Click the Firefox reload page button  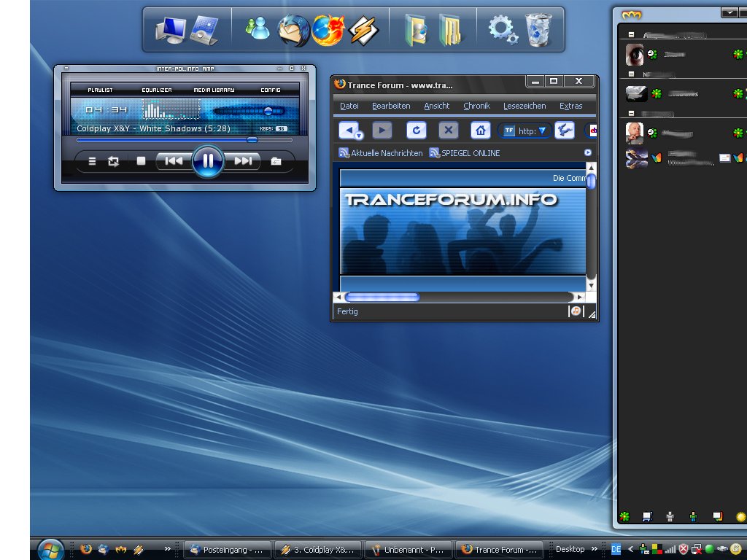(x=416, y=131)
